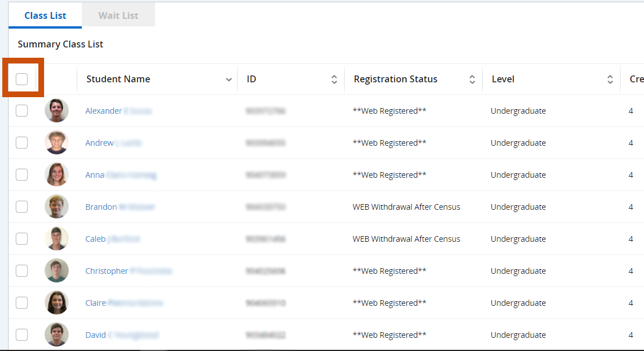Click Caleb's profile picture
This screenshot has height=351, width=644.
57,239
